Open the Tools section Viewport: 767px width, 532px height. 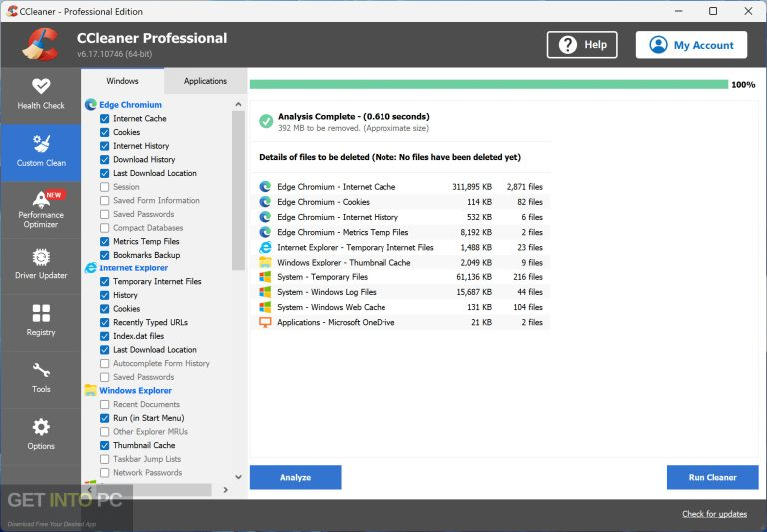41,379
